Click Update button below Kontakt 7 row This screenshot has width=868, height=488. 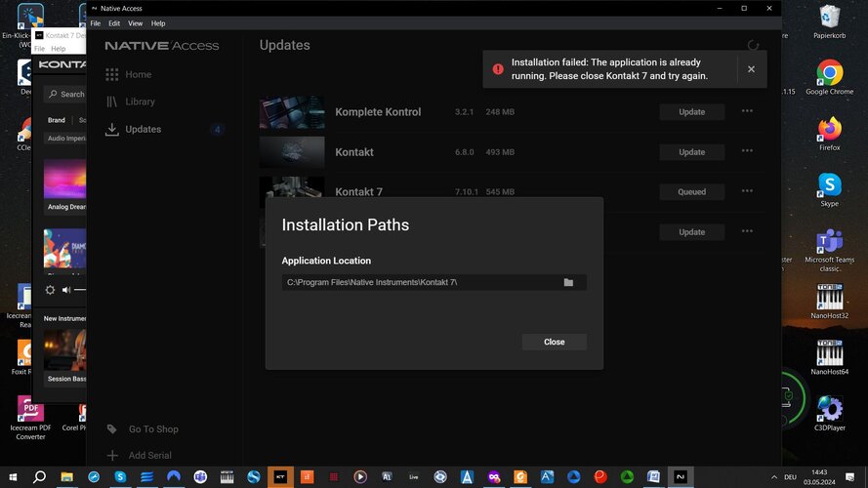(692, 232)
